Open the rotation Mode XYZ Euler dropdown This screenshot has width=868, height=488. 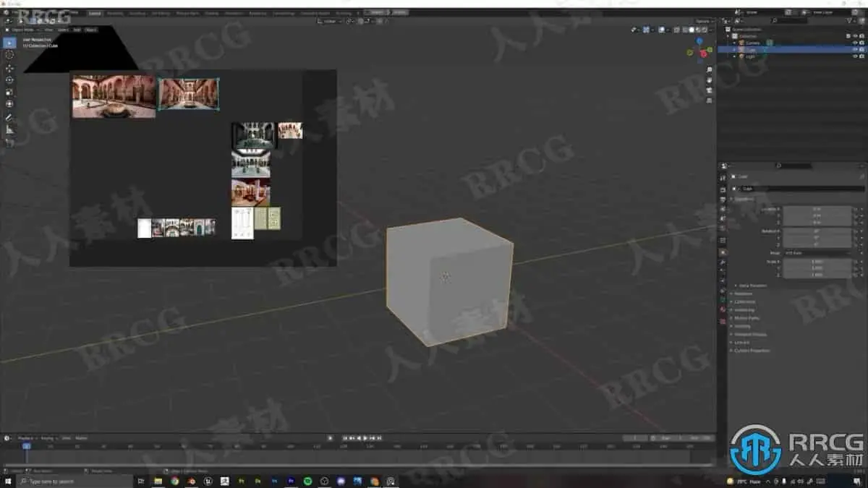pyautogui.click(x=817, y=253)
